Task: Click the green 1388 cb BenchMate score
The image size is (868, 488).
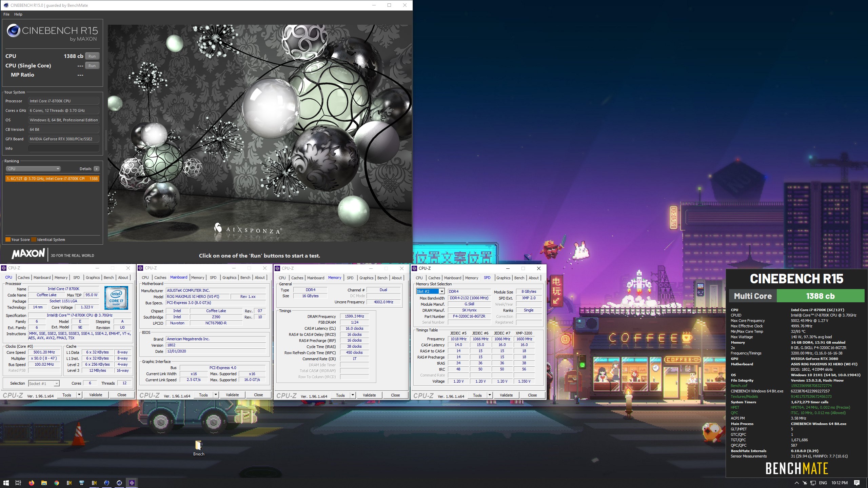Action: 820,296
